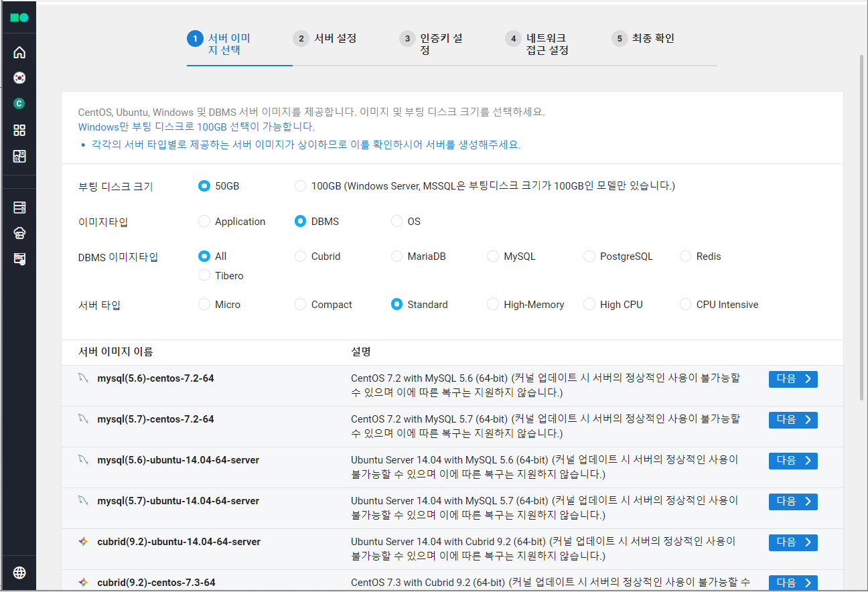Click the Korean flag region icon
868x592 pixels.
pos(19,78)
